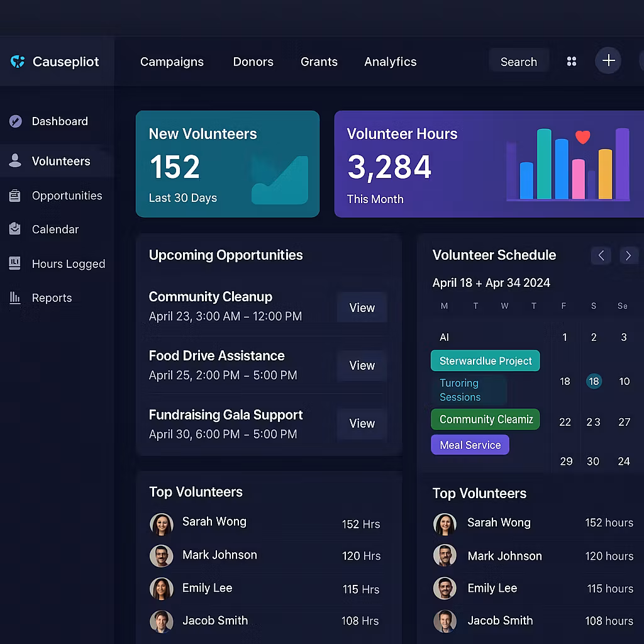Click the Reports bar chart icon
The image size is (644, 644).
coord(15,298)
